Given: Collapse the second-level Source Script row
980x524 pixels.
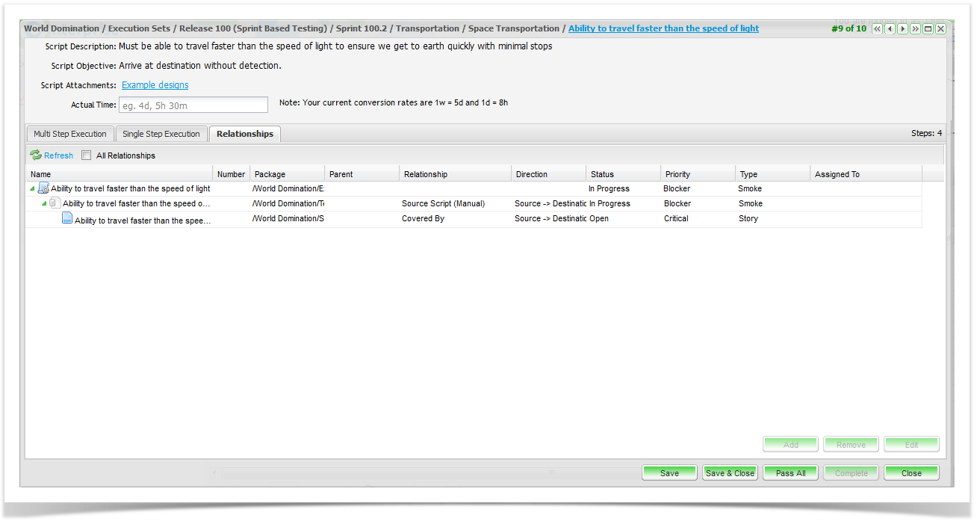Looking at the screenshot, I should tap(44, 204).
